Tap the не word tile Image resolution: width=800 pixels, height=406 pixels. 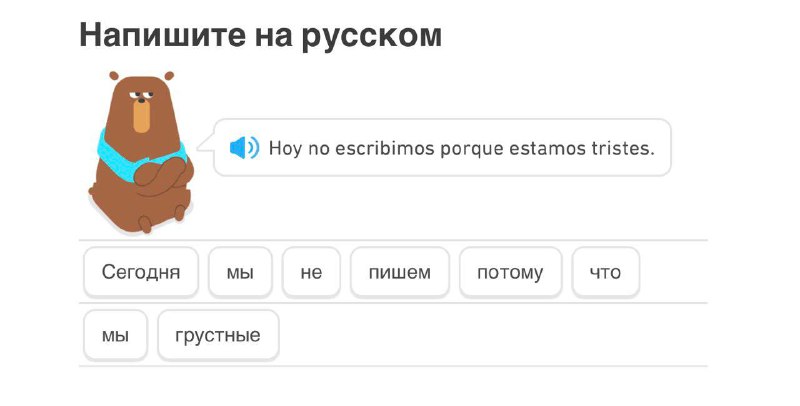click(311, 272)
